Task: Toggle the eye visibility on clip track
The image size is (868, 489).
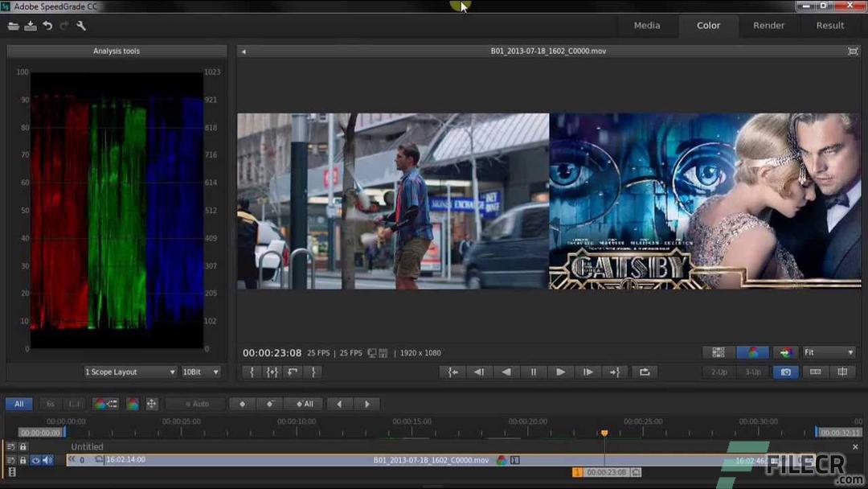Action: click(35, 460)
